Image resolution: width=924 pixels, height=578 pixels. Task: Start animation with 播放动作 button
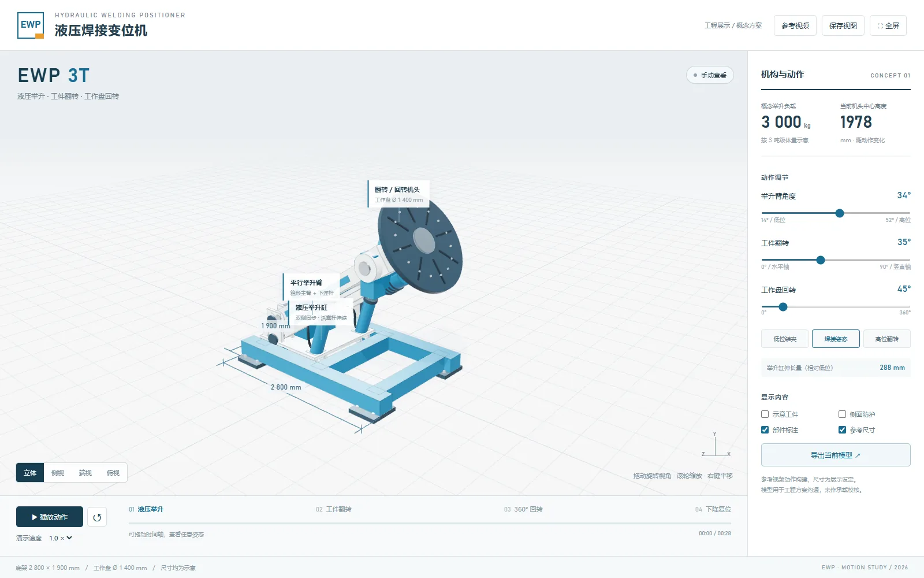point(50,517)
